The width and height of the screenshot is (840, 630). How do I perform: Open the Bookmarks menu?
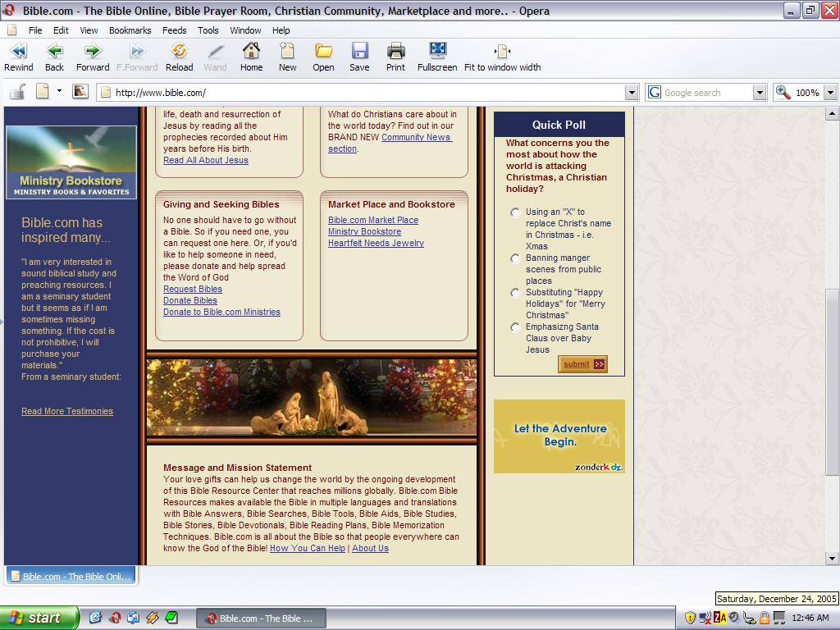[130, 30]
